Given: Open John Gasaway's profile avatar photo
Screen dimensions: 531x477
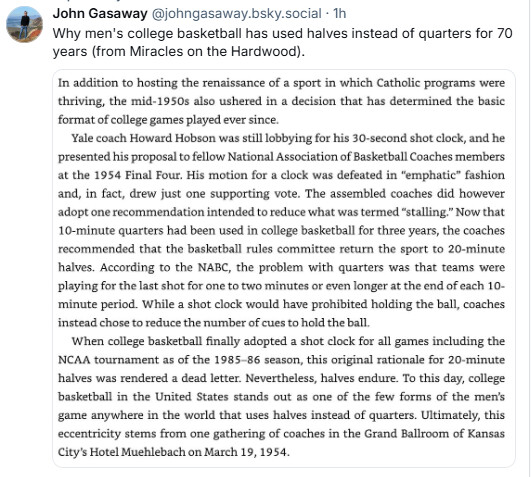Looking at the screenshot, I should (25, 24).
